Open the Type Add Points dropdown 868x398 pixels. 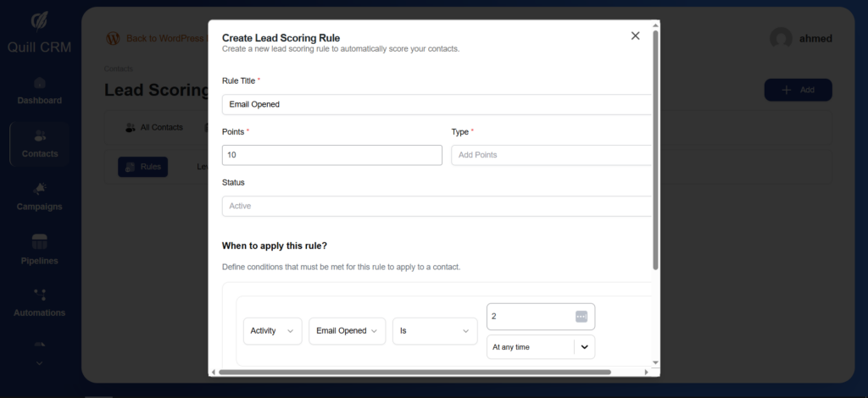(551, 155)
